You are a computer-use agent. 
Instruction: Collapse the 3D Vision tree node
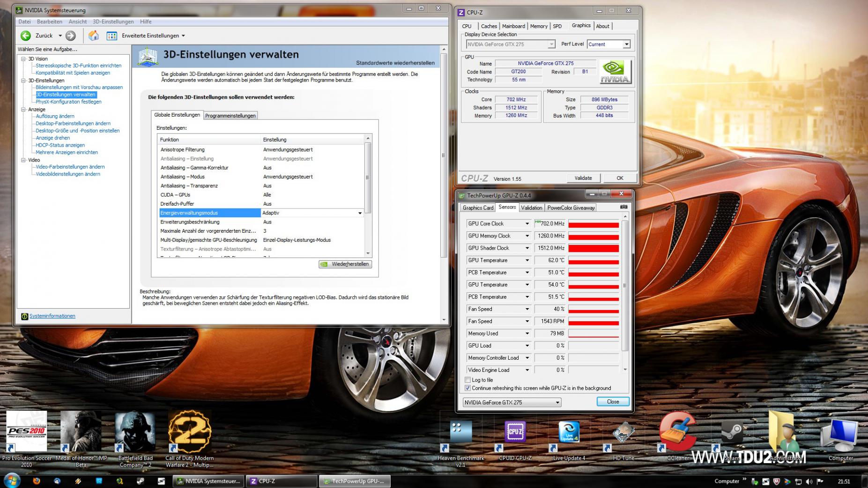[x=23, y=59]
